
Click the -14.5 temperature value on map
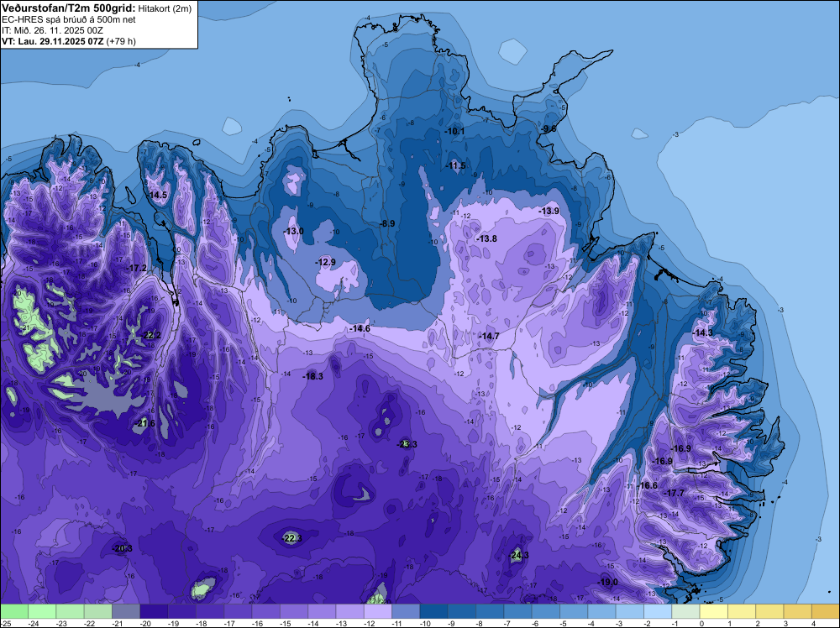coord(158,195)
